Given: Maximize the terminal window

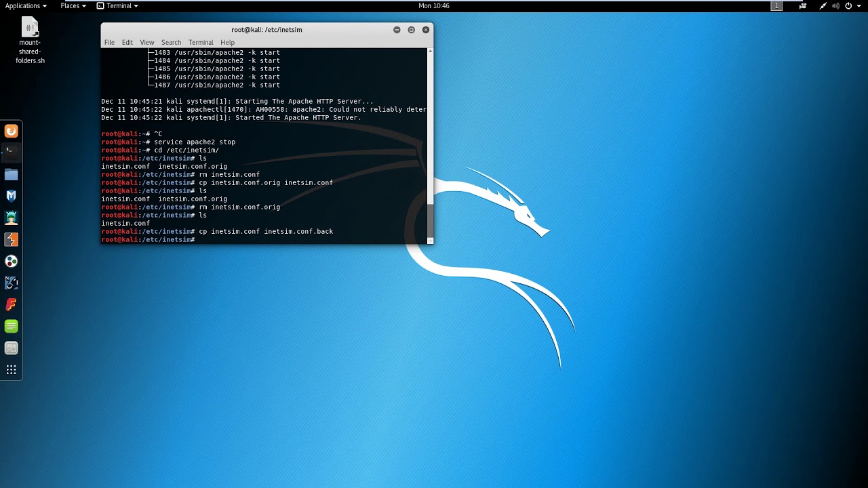Looking at the screenshot, I should coord(411,30).
